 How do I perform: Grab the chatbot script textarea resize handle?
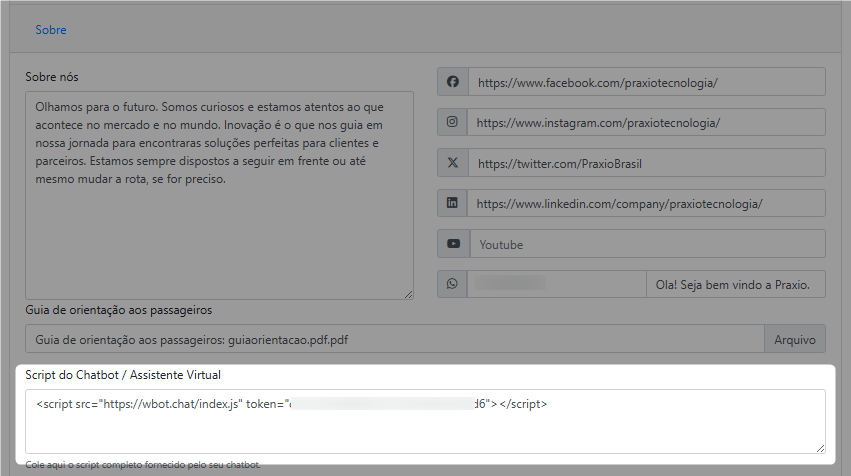(820, 448)
